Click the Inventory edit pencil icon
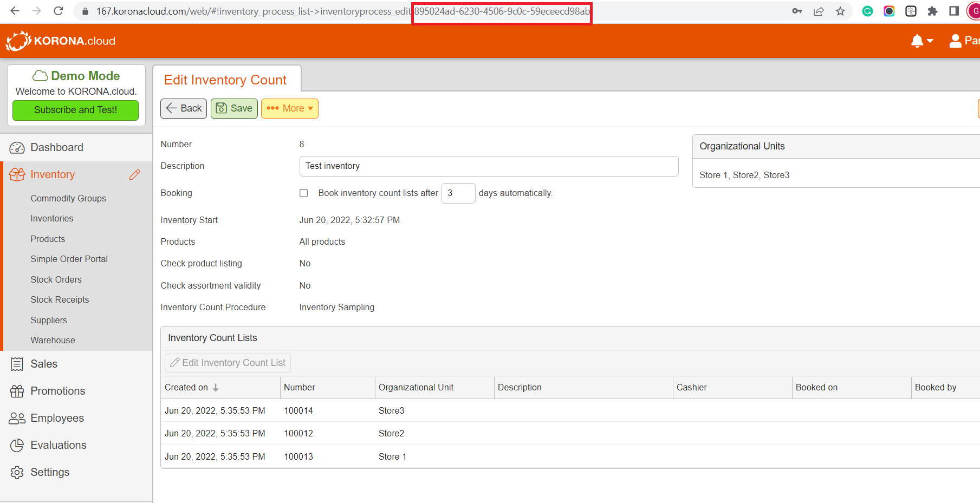This screenshot has height=503, width=980. tap(135, 174)
